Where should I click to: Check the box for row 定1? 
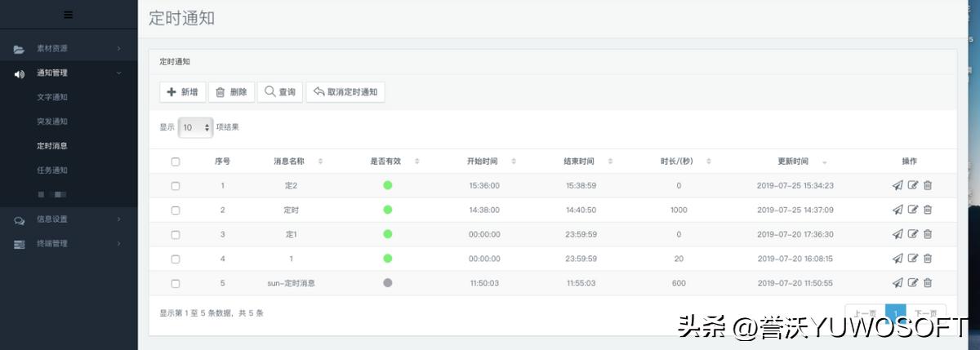[176, 235]
